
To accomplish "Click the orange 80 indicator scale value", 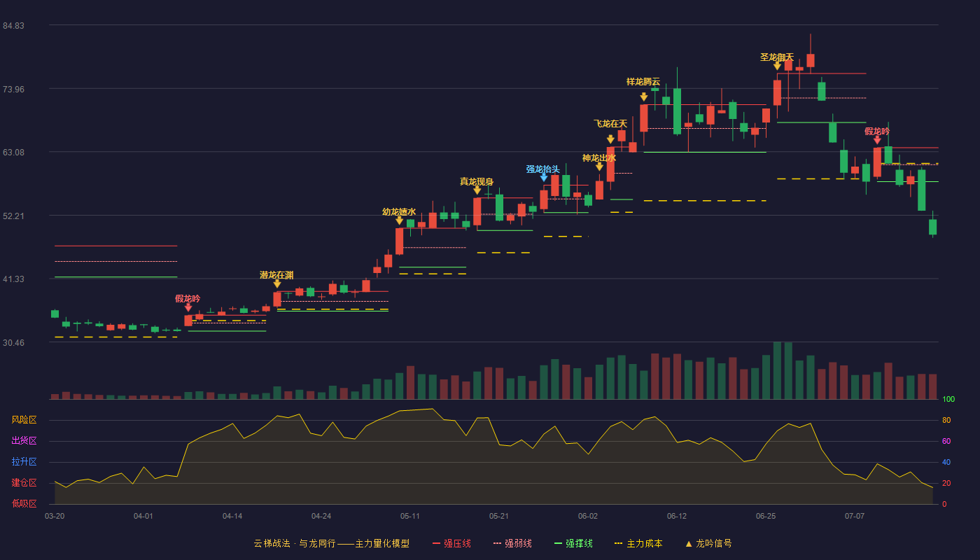I will pyautogui.click(x=946, y=421).
